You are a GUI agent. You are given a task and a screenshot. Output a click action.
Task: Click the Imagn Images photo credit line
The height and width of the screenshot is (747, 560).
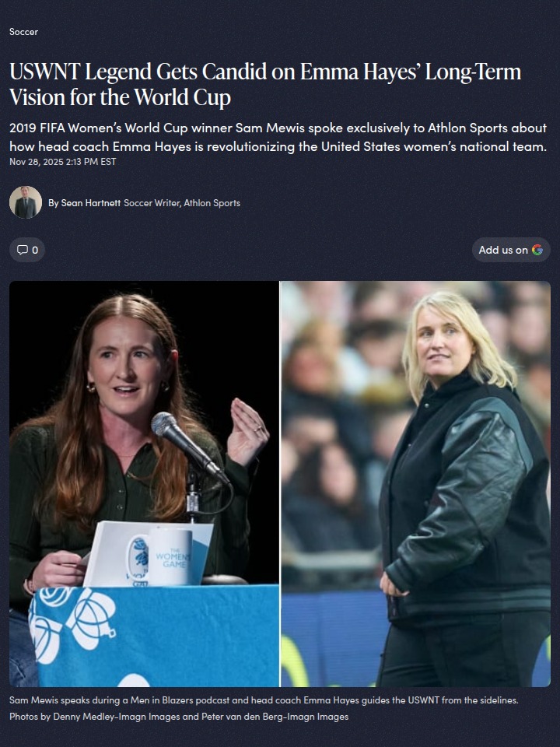coord(179,717)
